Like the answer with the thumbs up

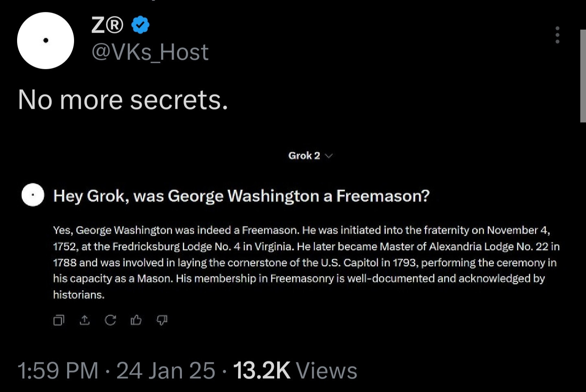tap(136, 320)
